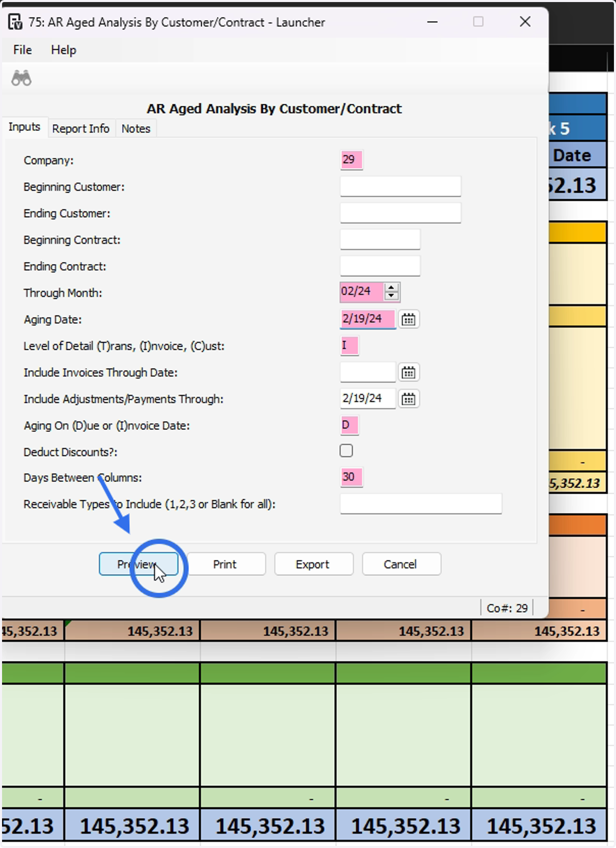The image size is (616, 848).
Task: Open the Help menu
Action: pyautogui.click(x=64, y=50)
